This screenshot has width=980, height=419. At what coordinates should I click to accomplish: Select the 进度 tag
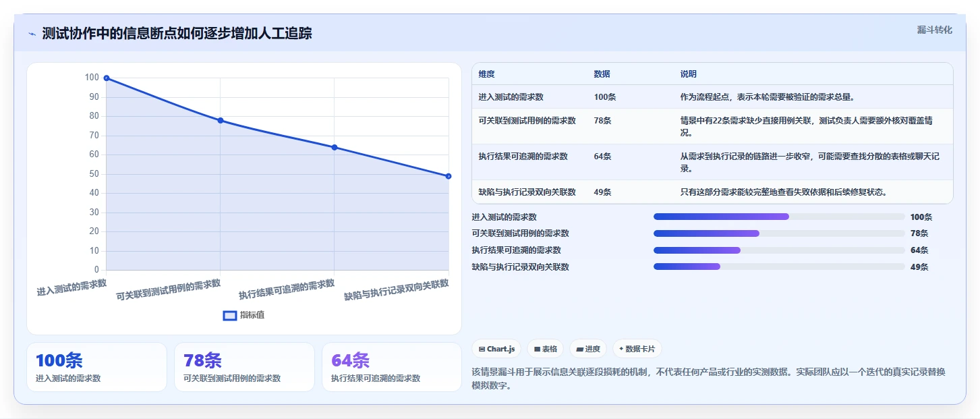pyautogui.click(x=588, y=349)
